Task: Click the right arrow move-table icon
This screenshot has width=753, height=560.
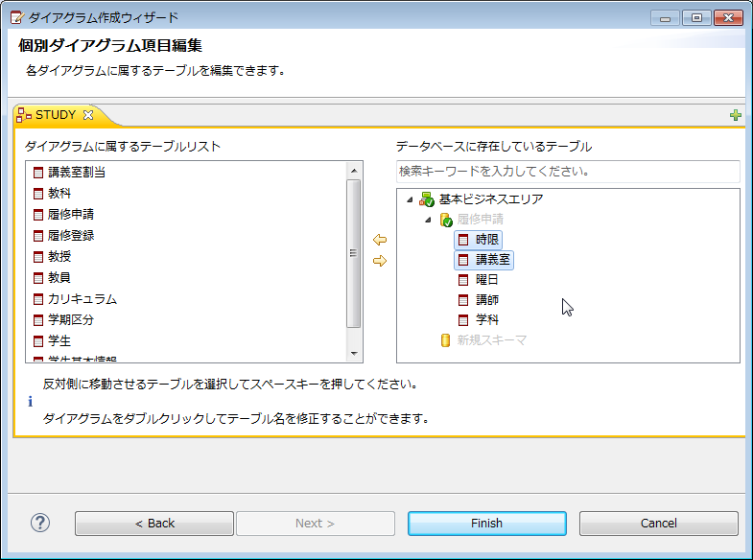Action: click(x=380, y=261)
